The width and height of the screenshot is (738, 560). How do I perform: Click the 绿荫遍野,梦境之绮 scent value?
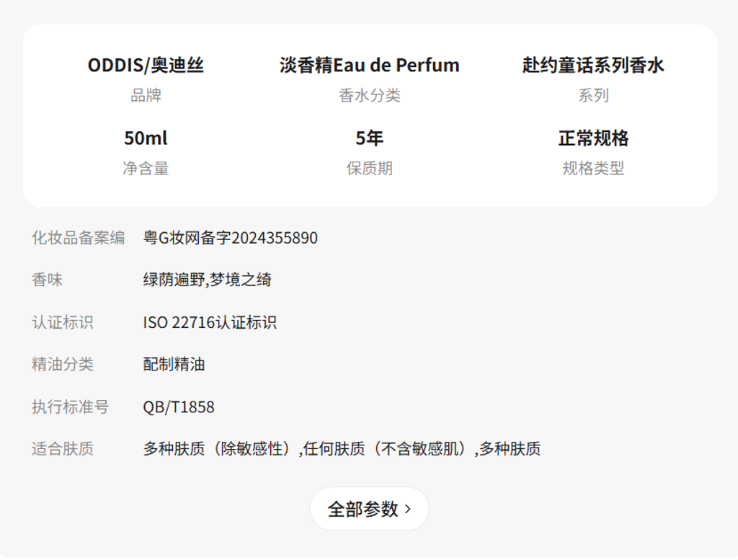click(207, 280)
